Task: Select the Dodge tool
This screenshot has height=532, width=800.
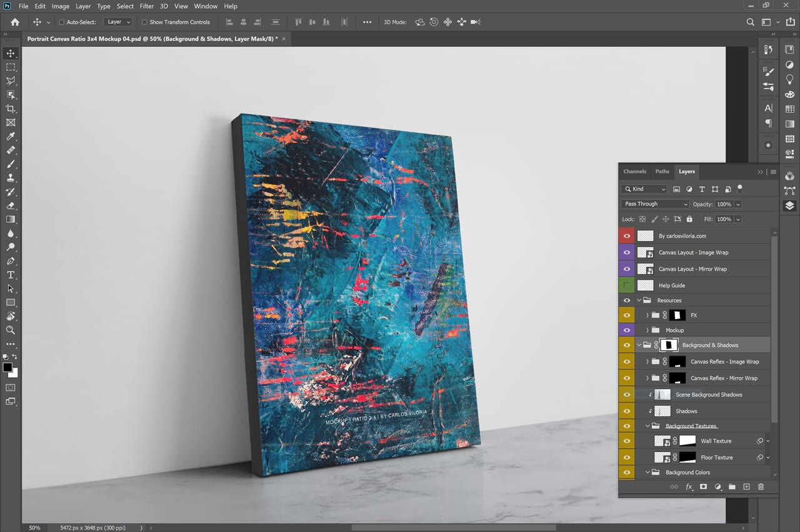Action: pyautogui.click(x=11, y=247)
